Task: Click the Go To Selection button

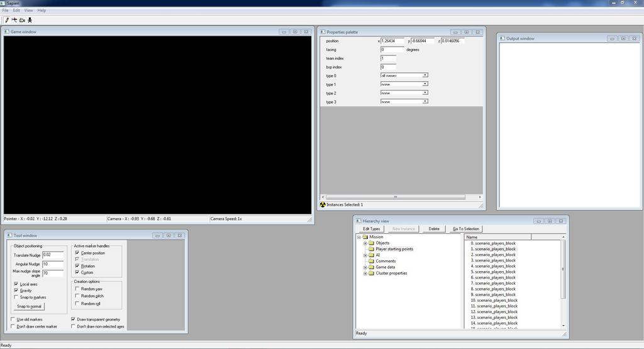Action: 466,229
